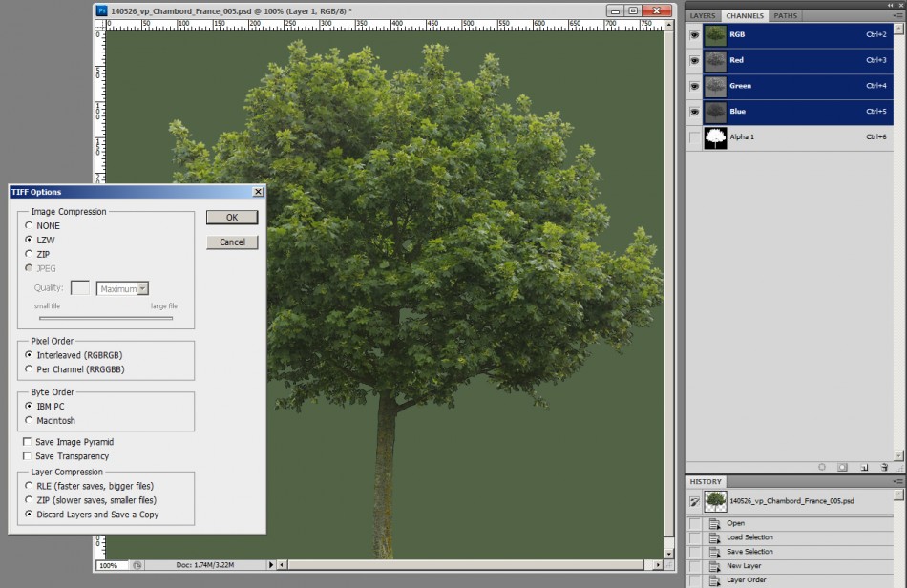907x588 pixels.
Task: Select the Load Selection history state
Action: pos(754,536)
